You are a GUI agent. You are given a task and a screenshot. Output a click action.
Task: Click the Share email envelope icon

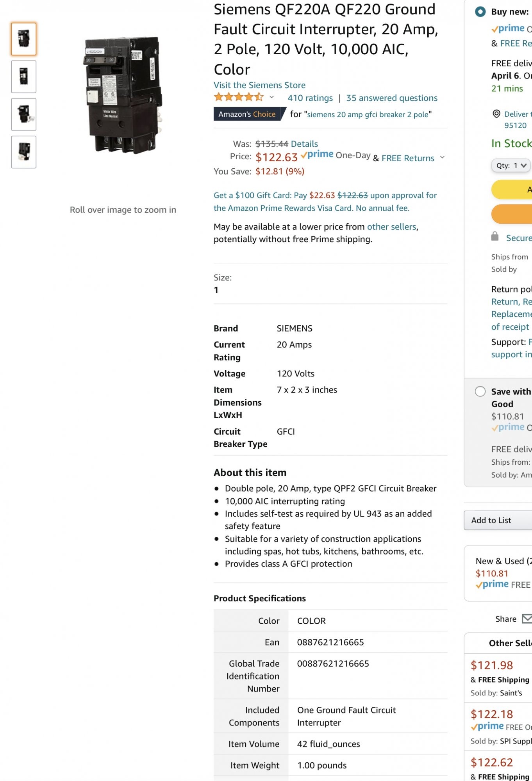pyautogui.click(x=527, y=619)
